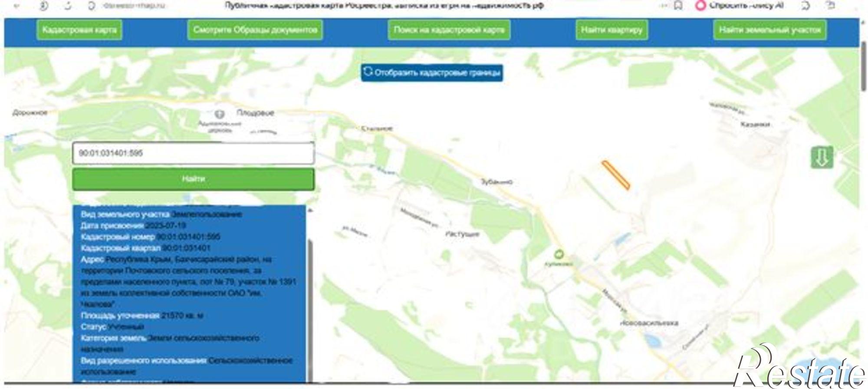Open Смотрите Образцы документов
The width and height of the screenshot is (868, 389).
tap(255, 30)
